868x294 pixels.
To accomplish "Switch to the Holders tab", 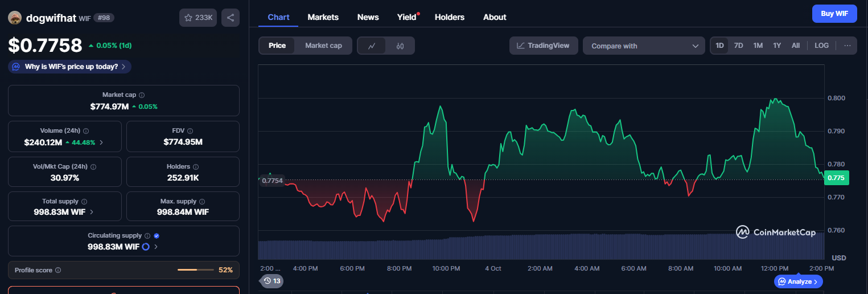I will (x=449, y=17).
